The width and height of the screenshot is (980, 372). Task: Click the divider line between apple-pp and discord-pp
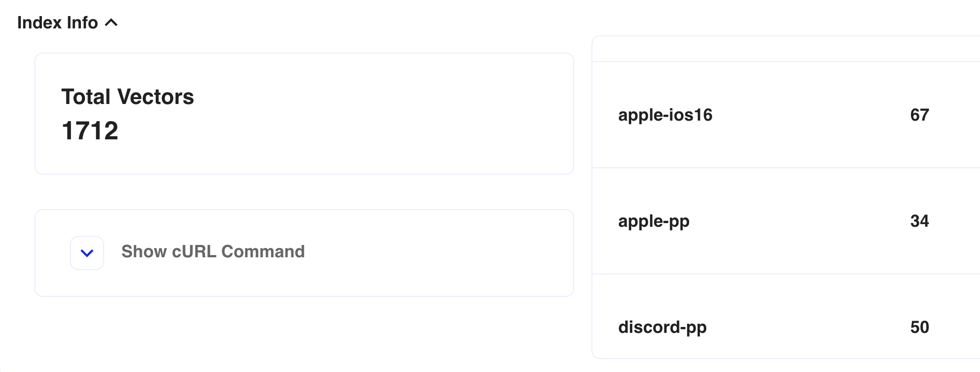(x=786, y=274)
